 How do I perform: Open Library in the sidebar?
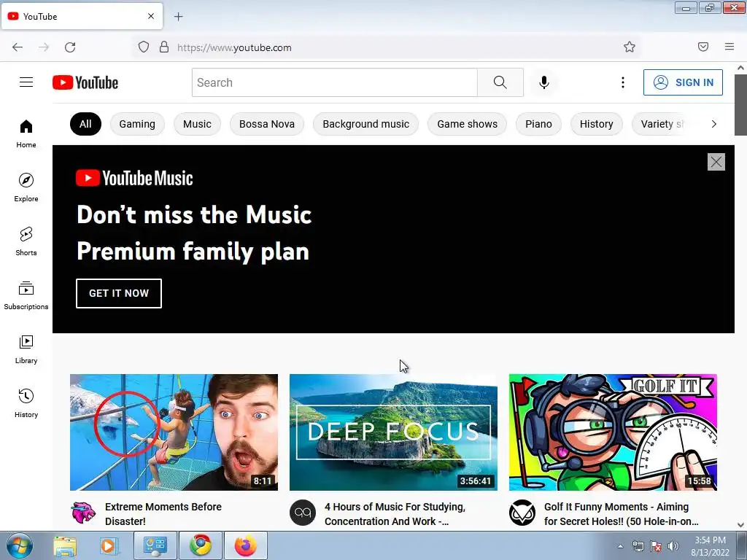coord(26,349)
